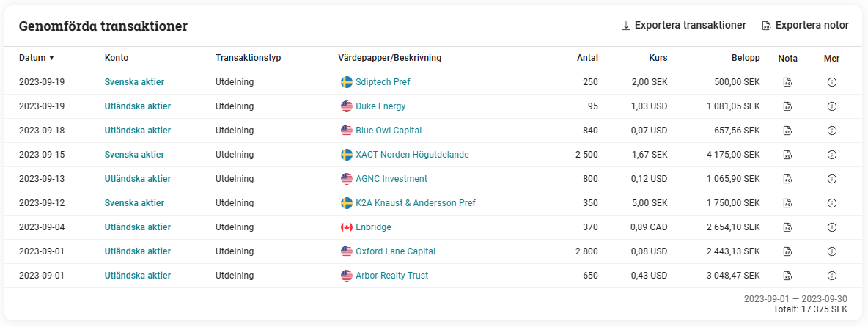Open the K2A Knaust & Andersson Pref link
The width and height of the screenshot is (868, 327).
click(415, 203)
